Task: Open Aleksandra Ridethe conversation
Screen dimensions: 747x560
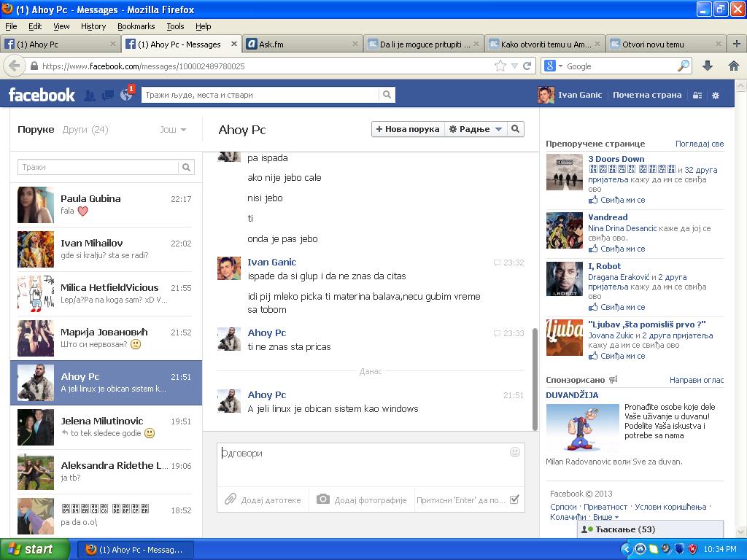Action: (x=106, y=472)
